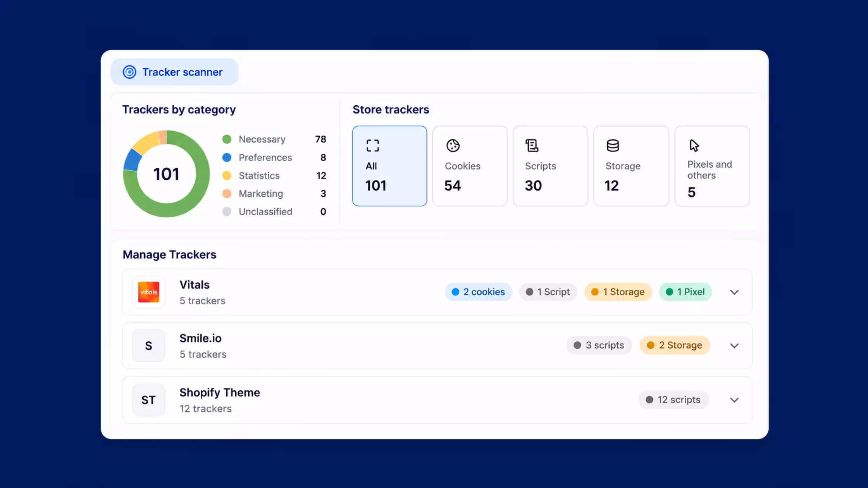Image resolution: width=868 pixels, height=488 pixels.
Task: Click the Smile.io 2 Storage badge
Action: [675, 345]
